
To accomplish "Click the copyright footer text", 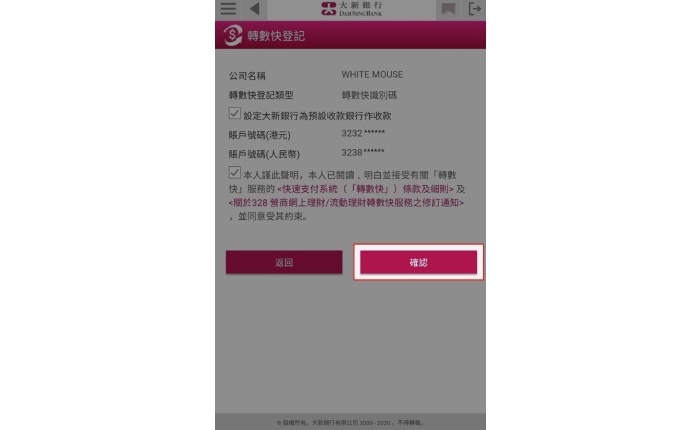I will [x=350, y=422].
